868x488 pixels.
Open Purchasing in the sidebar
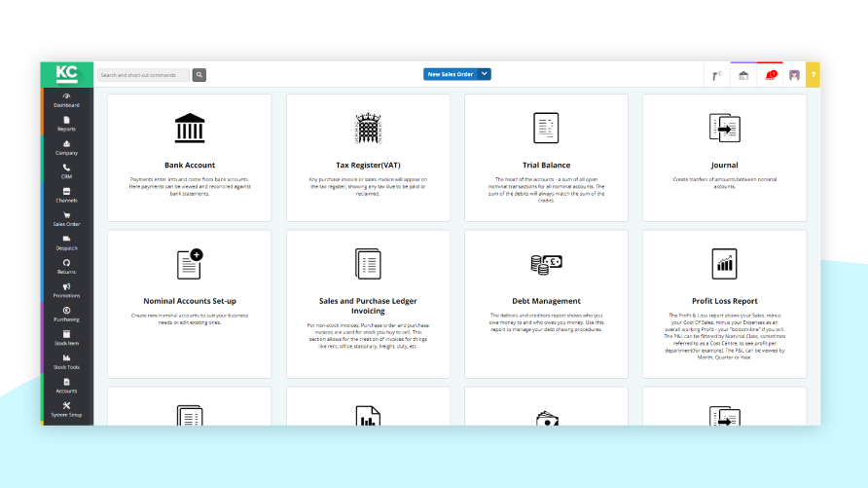(66, 315)
